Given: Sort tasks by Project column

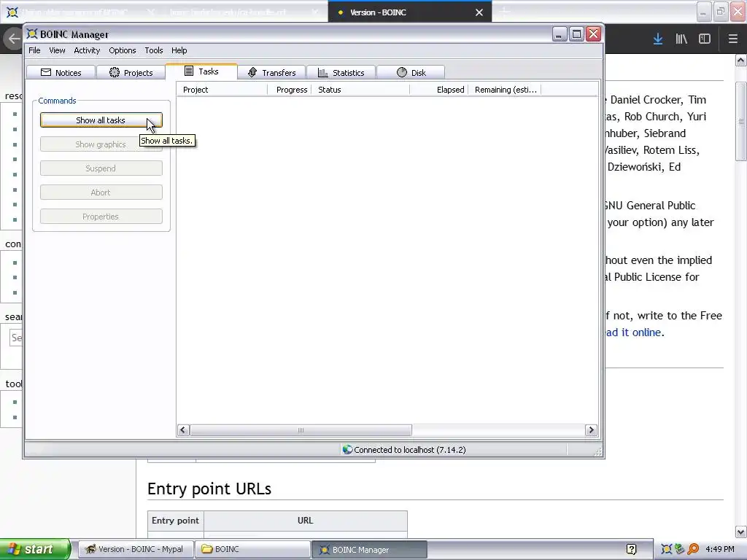Looking at the screenshot, I should (x=222, y=90).
